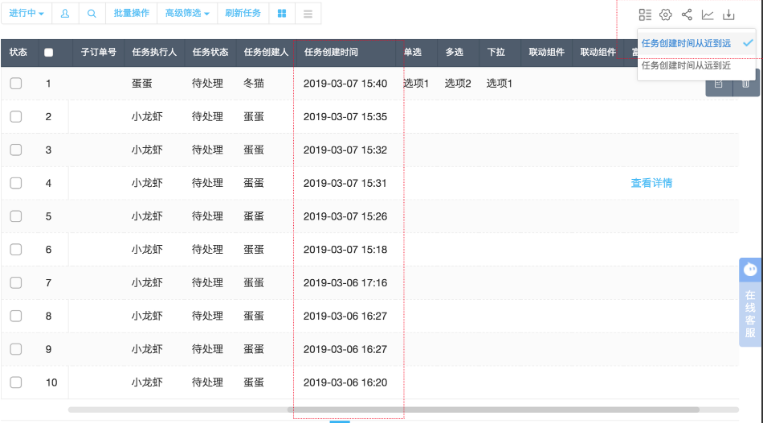
Task: Click the user/person icon in toolbar
Action: coord(65,14)
